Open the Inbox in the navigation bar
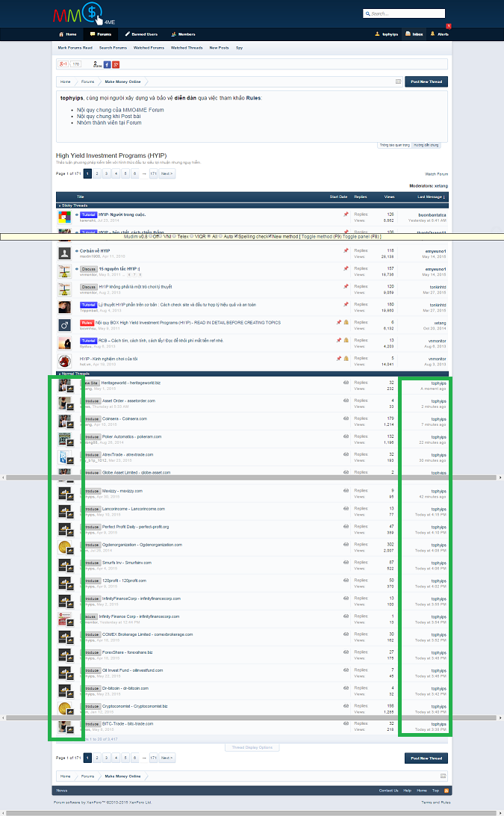The width and height of the screenshot is (504, 816). pyautogui.click(x=414, y=34)
